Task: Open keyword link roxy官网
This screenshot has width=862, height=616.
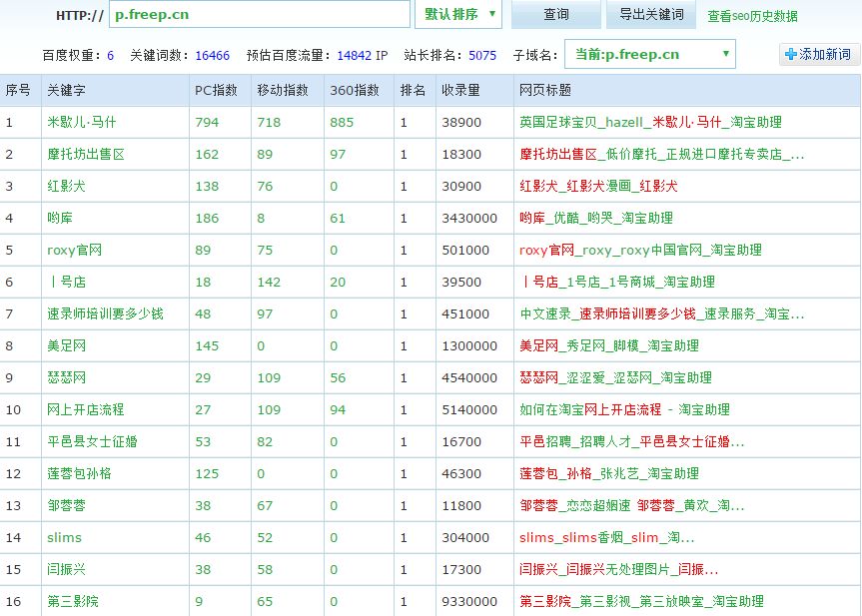Action: coord(74,250)
